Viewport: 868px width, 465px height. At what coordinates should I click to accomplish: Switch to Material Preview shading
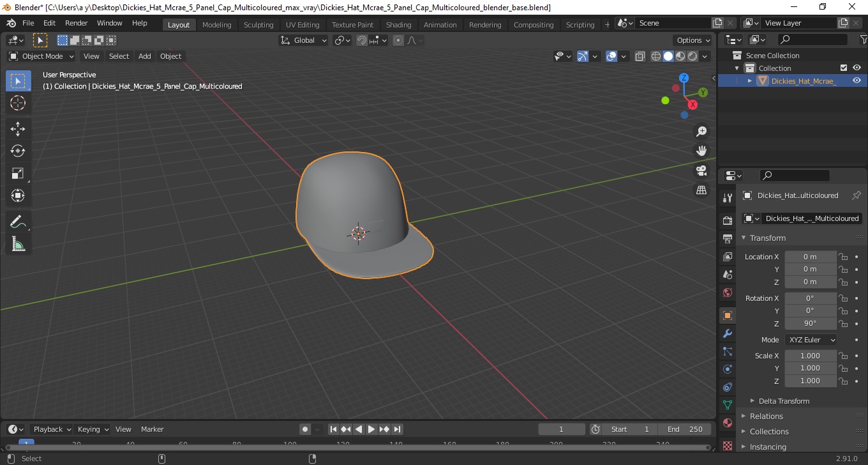[x=680, y=56]
